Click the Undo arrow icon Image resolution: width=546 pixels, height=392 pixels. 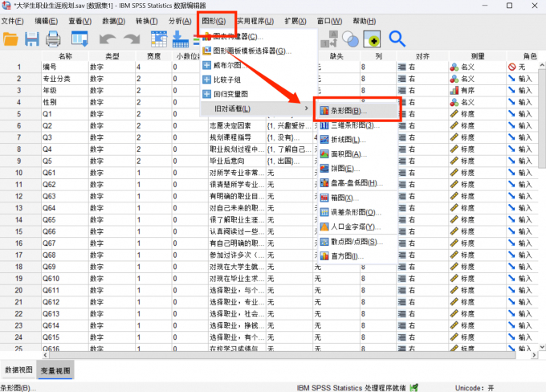(108, 39)
